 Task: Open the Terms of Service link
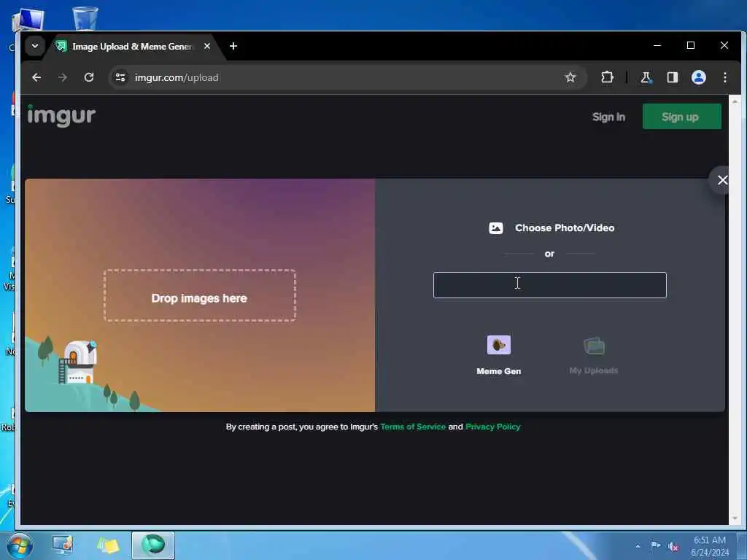click(413, 427)
